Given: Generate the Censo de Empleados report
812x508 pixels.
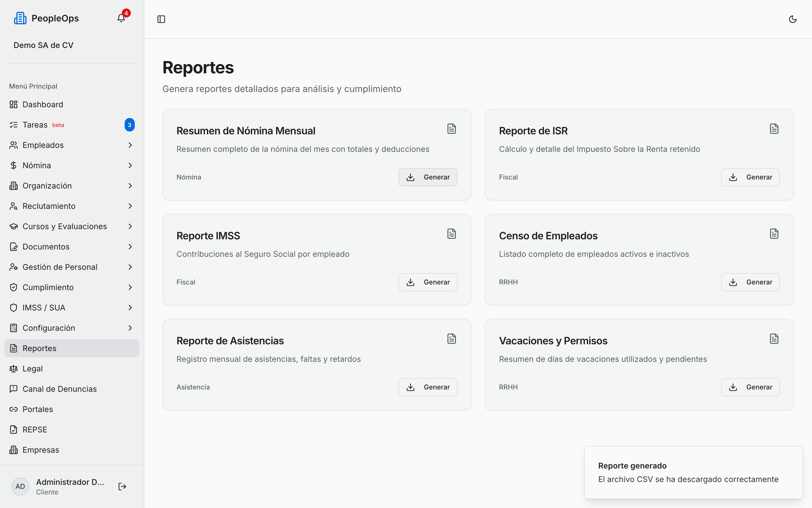Looking at the screenshot, I should 750,282.
